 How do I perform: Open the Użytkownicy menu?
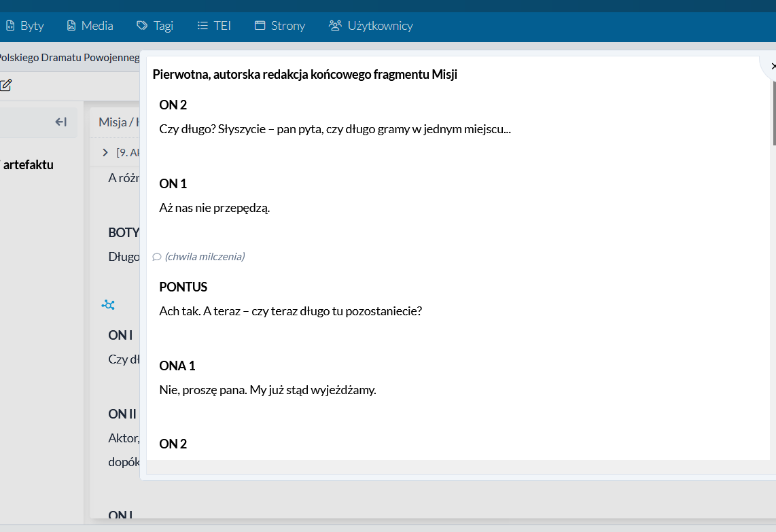click(371, 26)
